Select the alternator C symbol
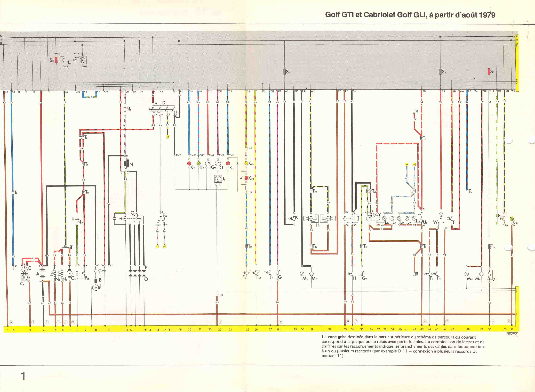 (25, 270)
